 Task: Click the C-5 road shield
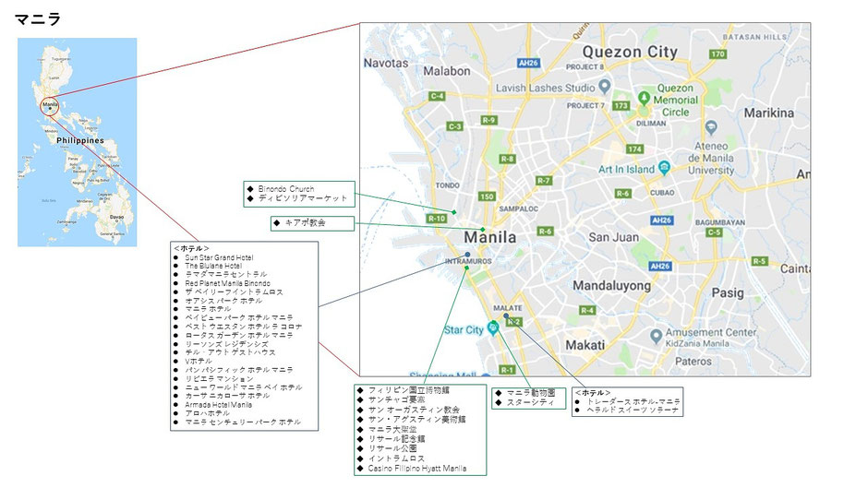pos(714,232)
